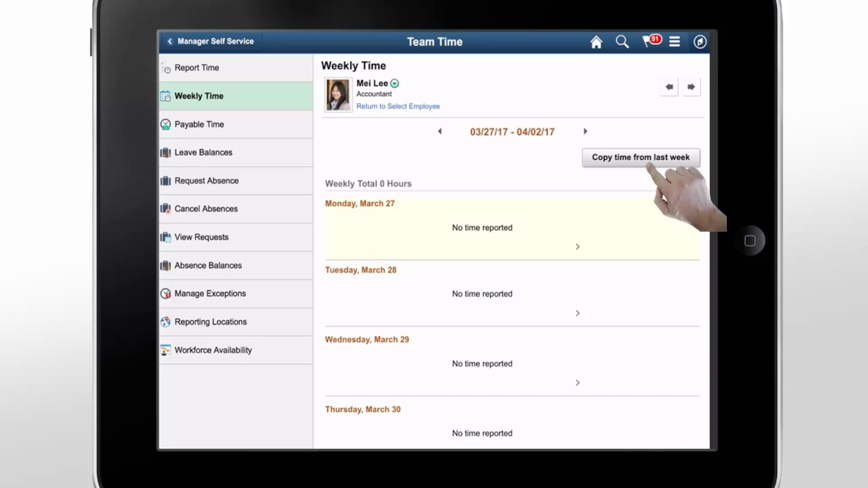Open the search magnifier icon
This screenshot has height=488, width=868.
coord(622,42)
